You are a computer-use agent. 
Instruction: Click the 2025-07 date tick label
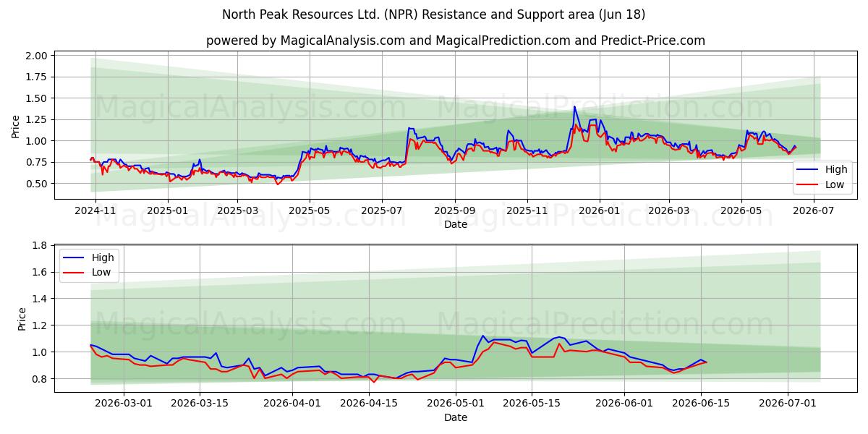(382, 210)
